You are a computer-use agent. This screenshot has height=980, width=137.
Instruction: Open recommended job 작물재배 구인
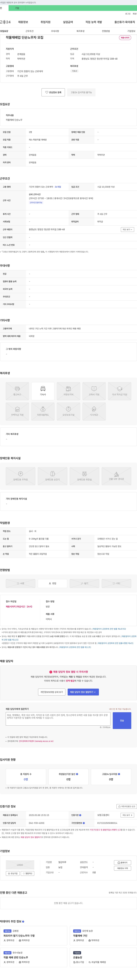80,935
